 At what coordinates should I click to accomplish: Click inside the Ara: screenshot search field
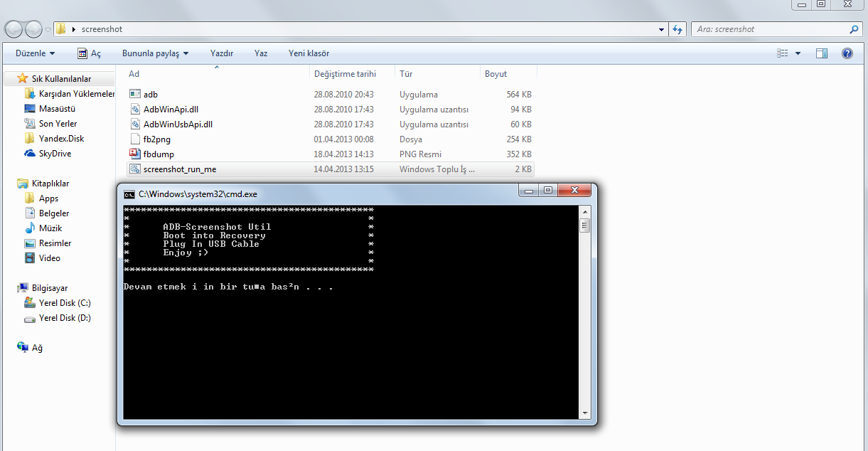pyautogui.click(x=768, y=29)
